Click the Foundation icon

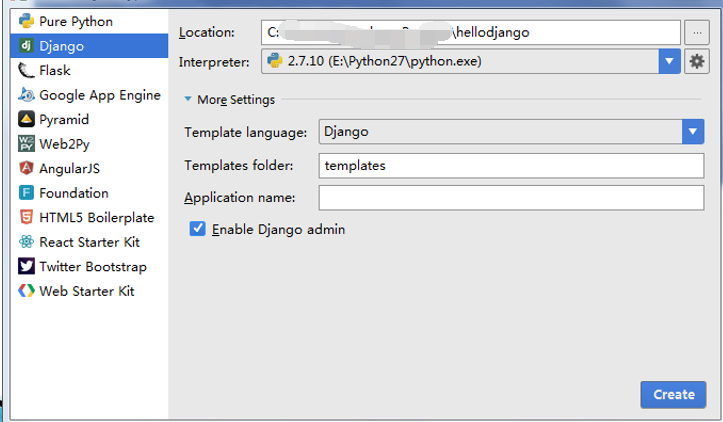(26, 192)
